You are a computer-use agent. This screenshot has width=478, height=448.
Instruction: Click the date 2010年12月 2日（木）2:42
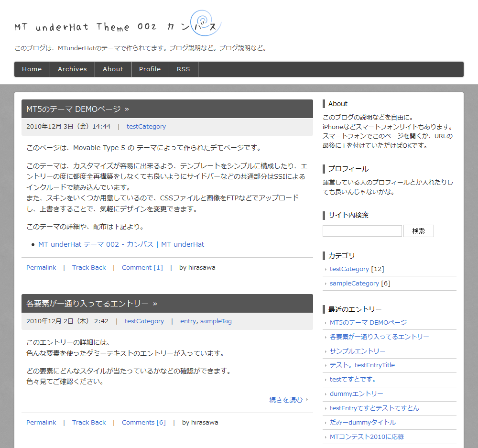click(67, 321)
